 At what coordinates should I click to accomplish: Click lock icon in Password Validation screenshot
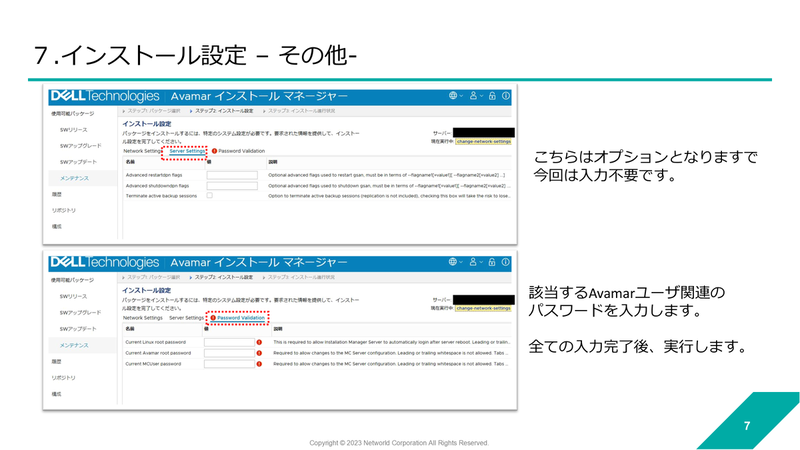491,262
